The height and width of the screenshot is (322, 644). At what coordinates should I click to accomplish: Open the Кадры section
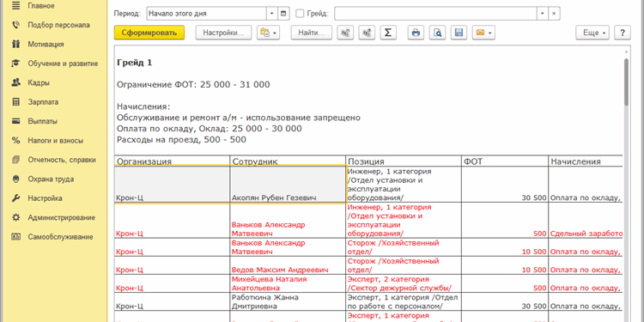[39, 82]
